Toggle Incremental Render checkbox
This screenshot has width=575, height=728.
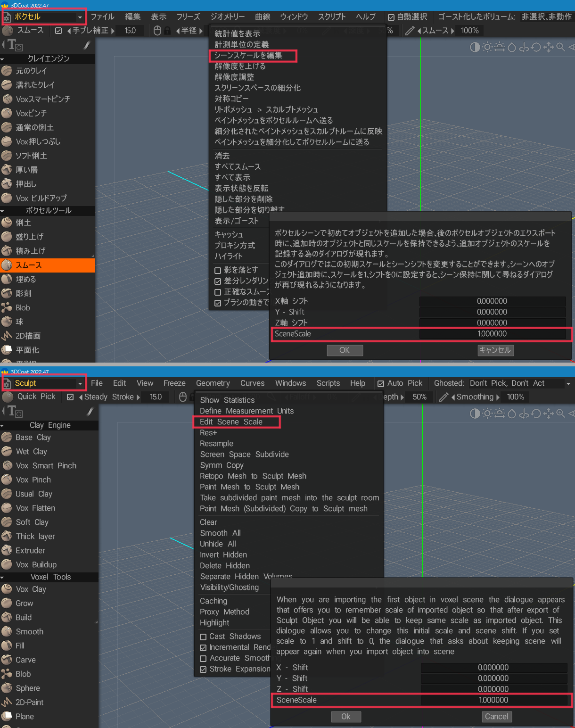[203, 648]
